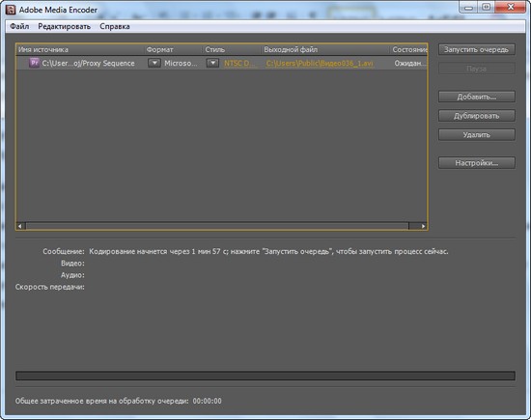
Task: Open the Справка menu
Action: (115, 26)
